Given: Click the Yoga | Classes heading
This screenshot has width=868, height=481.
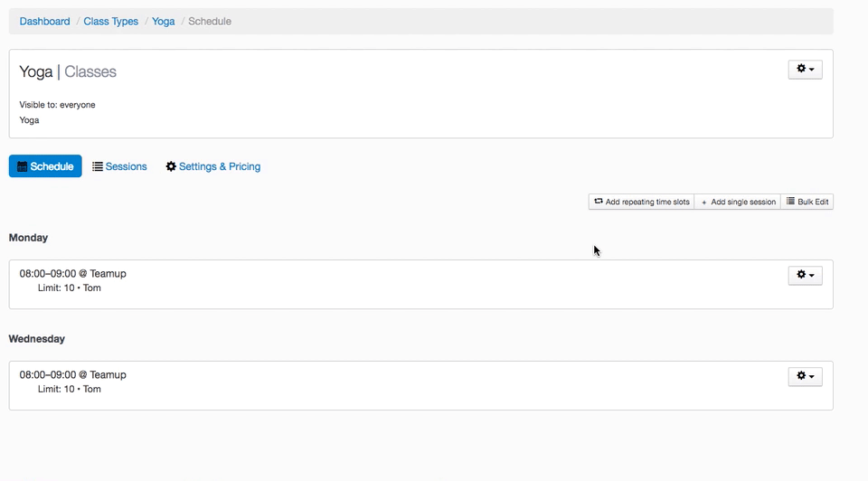Looking at the screenshot, I should [x=68, y=72].
